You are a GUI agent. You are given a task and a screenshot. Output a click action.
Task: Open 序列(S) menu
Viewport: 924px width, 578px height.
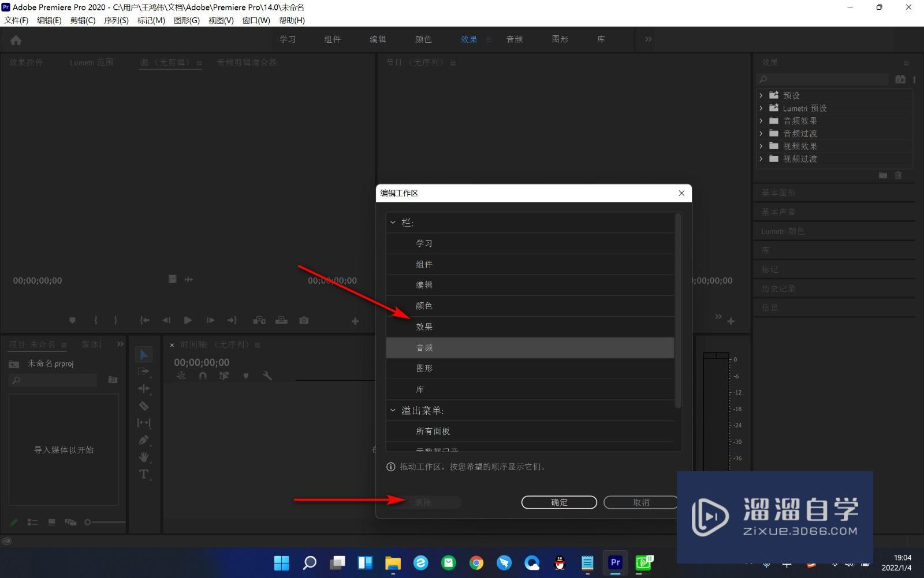click(x=116, y=20)
